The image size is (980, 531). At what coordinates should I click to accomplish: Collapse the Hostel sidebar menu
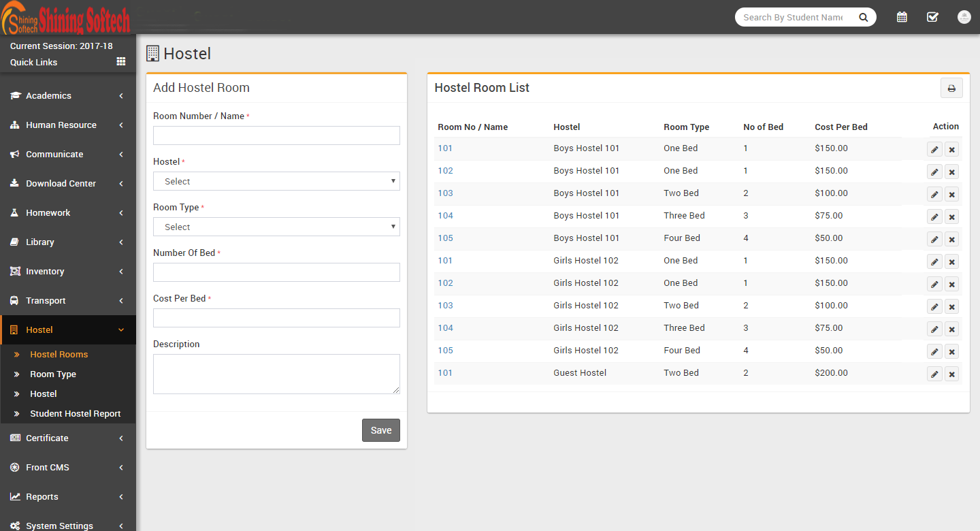pyautogui.click(x=68, y=329)
